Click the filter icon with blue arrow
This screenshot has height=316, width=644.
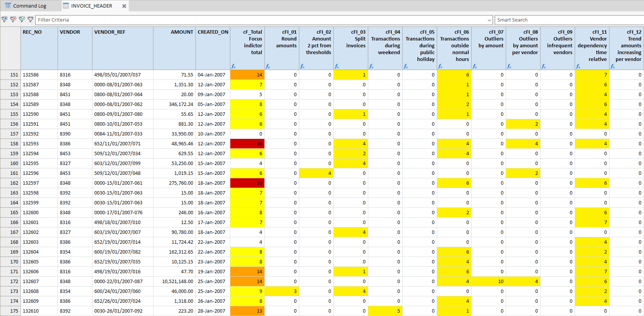point(5,19)
